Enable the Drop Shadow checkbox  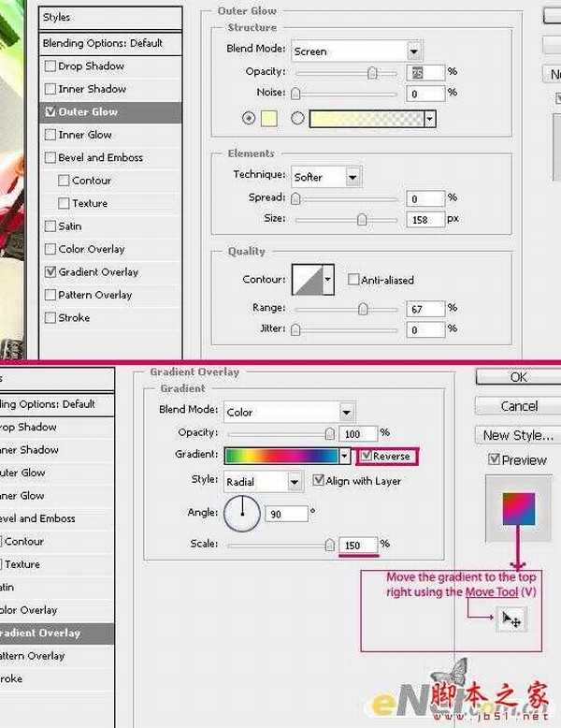50,66
